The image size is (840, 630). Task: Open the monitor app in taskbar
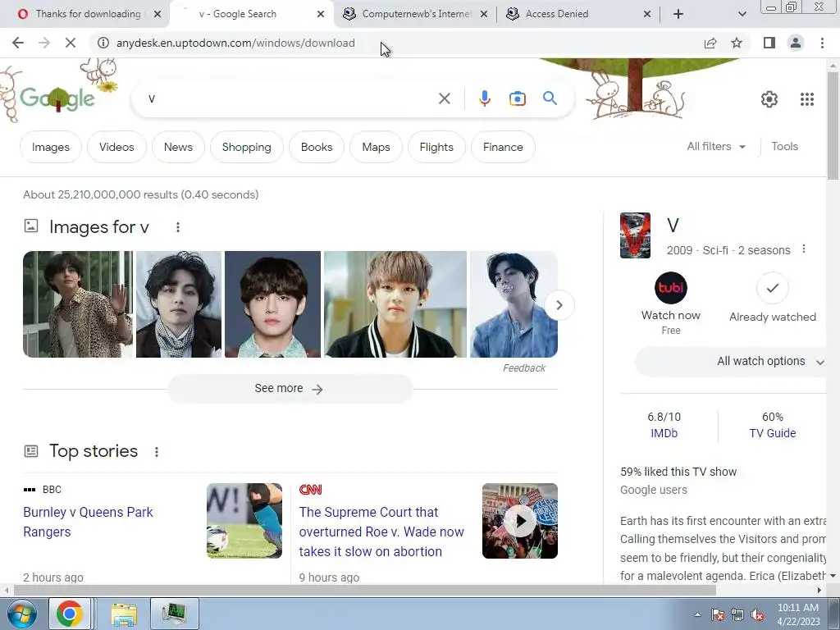point(175,614)
